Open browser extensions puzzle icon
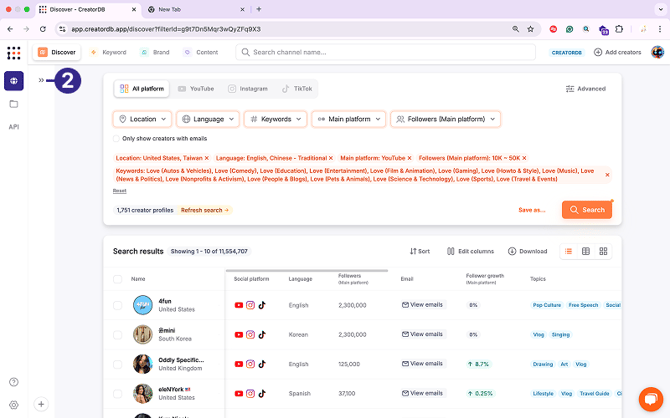The image size is (670, 418). tap(619, 29)
